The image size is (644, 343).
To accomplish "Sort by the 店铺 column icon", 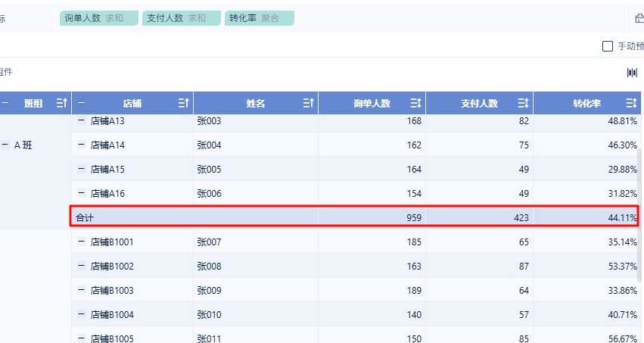I will (184, 103).
